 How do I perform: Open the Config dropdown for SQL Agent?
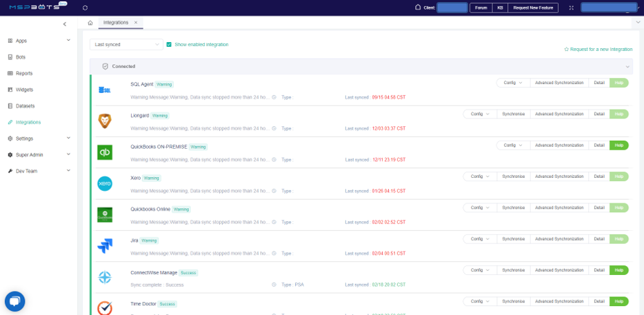pyautogui.click(x=513, y=83)
